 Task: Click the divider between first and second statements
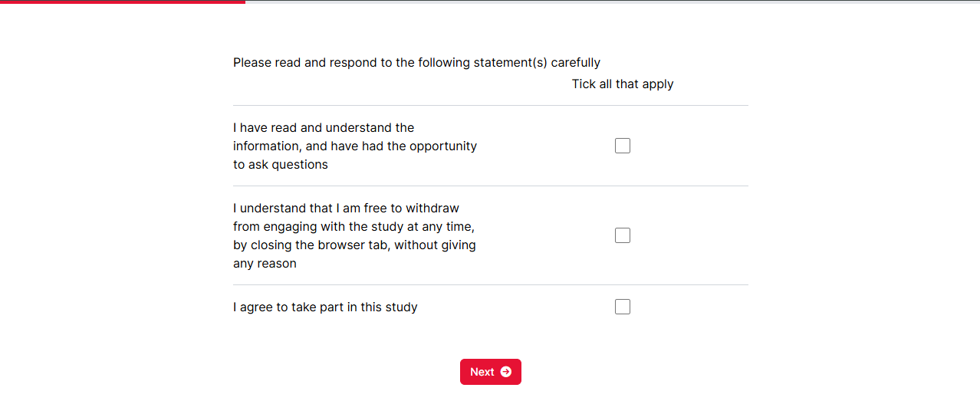(491, 186)
